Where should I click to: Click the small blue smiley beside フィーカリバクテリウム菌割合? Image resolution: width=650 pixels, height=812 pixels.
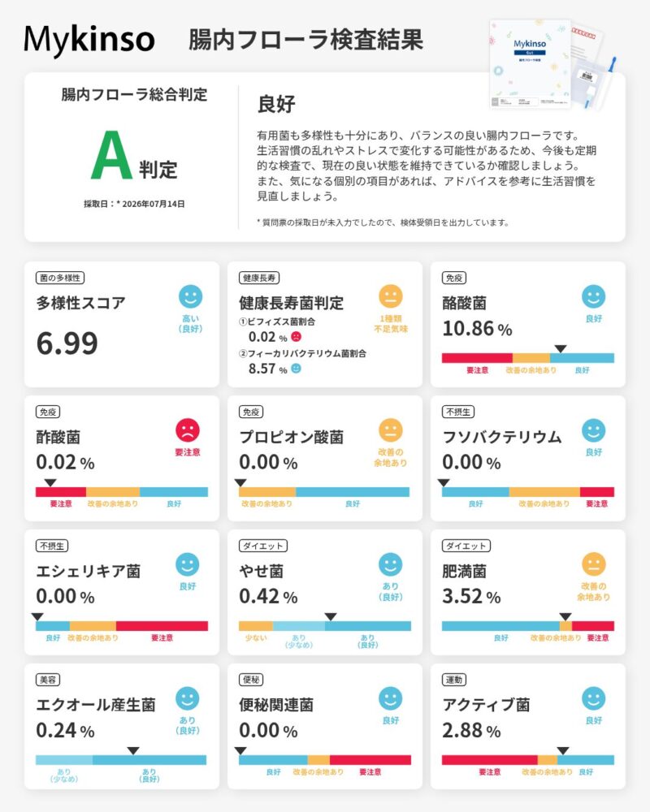point(296,368)
